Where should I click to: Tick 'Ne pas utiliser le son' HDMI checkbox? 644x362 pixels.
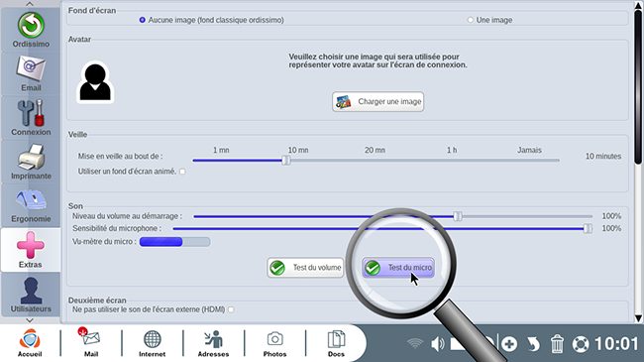[231, 309]
